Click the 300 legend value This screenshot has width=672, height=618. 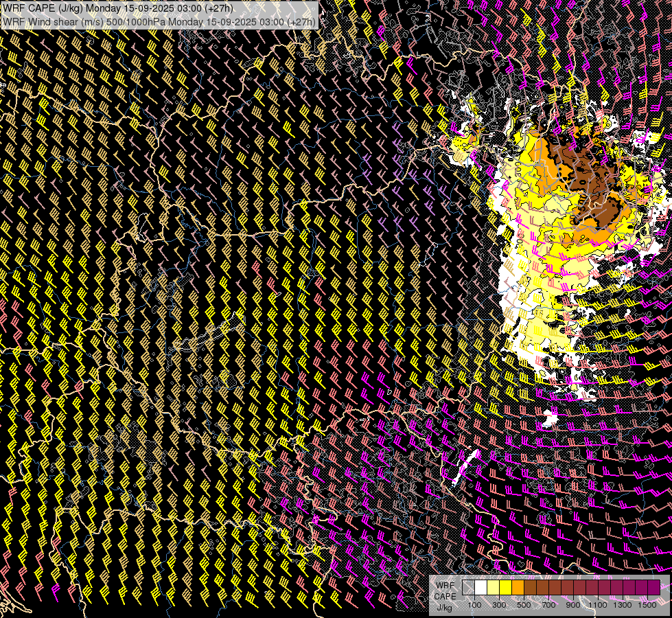[499, 605]
